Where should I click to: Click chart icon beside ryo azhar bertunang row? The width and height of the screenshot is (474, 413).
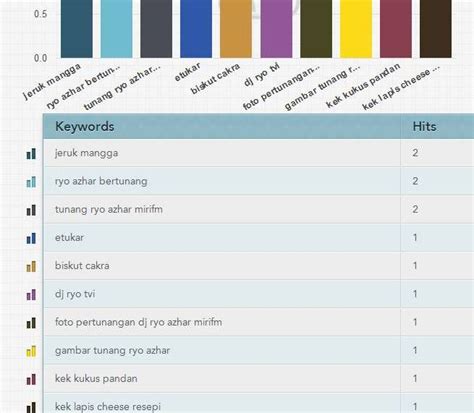pos(31,182)
